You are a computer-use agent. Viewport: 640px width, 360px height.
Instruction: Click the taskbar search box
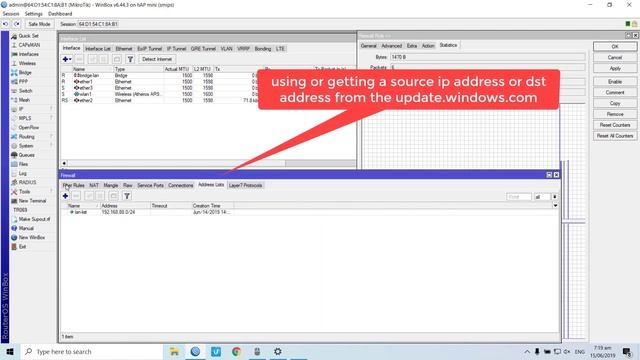pos(92,351)
